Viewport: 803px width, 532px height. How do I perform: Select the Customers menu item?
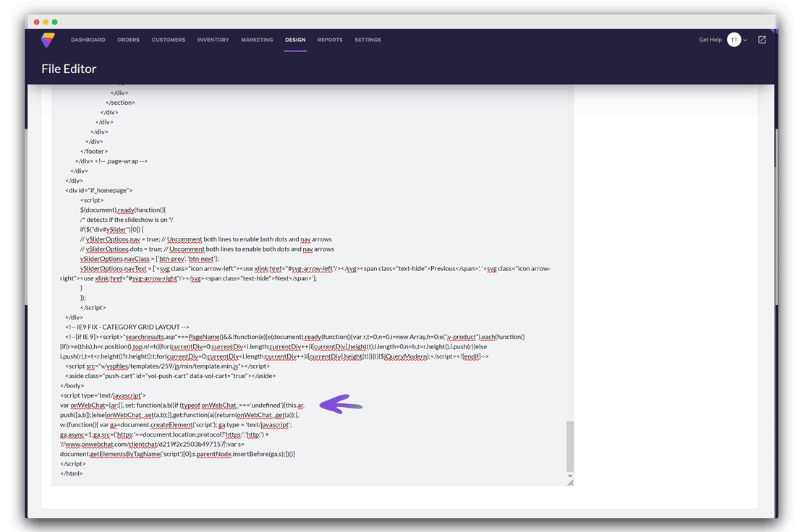[x=168, y=40]
